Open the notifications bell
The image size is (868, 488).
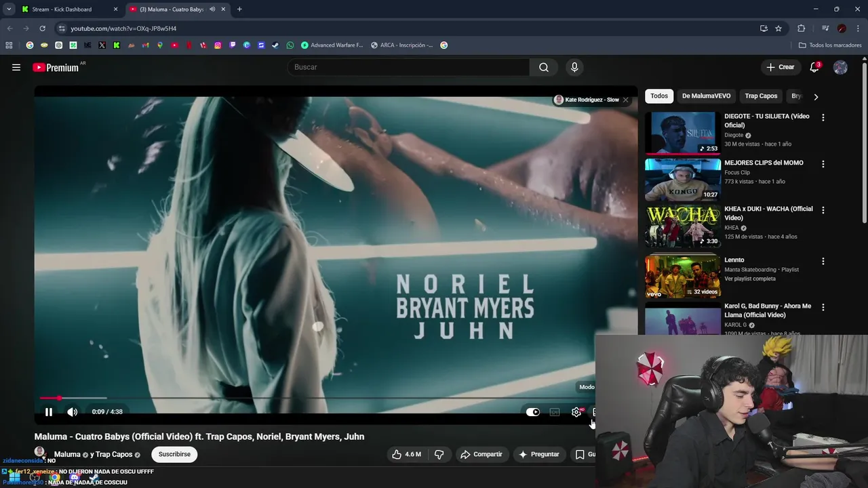click(x=814, y=67)
